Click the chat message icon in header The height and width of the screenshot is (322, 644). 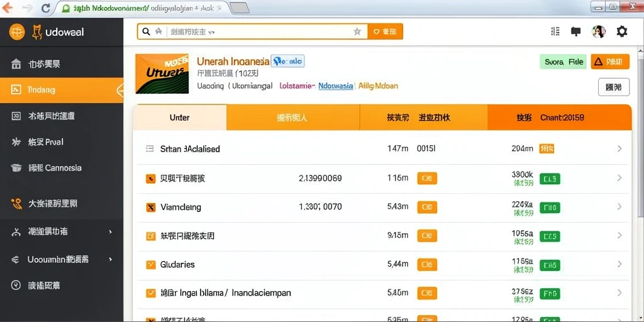click(x=576, y=31)
